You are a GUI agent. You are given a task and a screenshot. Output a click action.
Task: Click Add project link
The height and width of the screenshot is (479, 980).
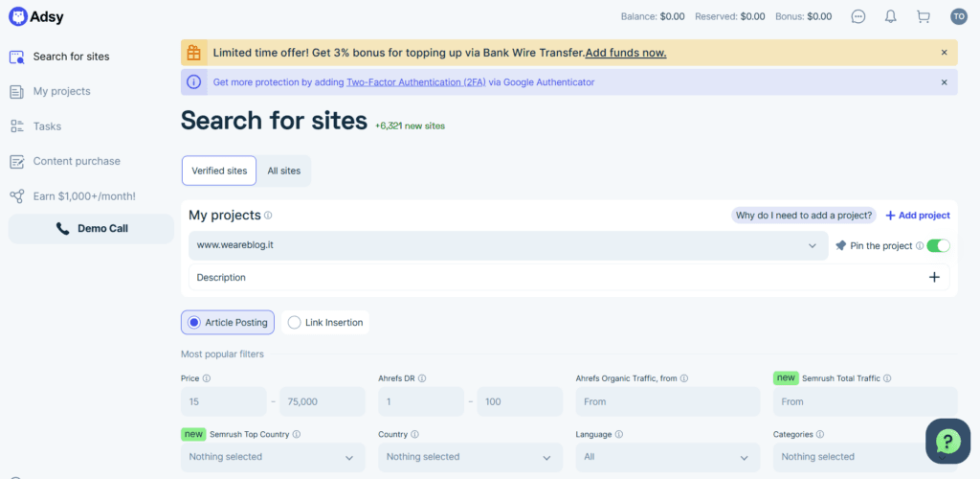pos(918,216)
